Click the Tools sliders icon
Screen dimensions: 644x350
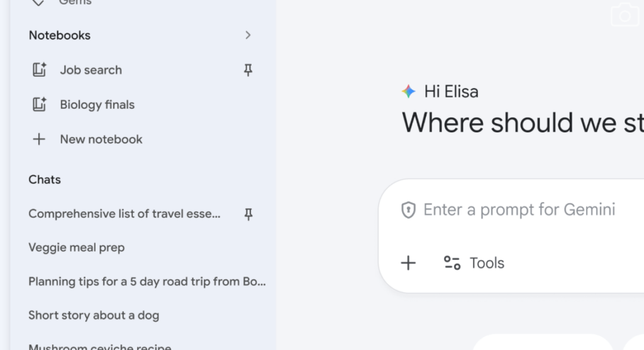[452, 263]
